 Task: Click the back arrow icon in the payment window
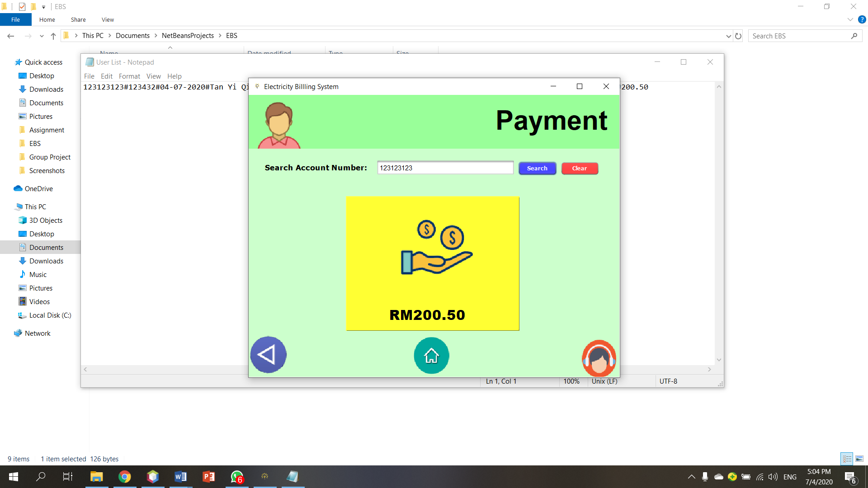(268, 355)
